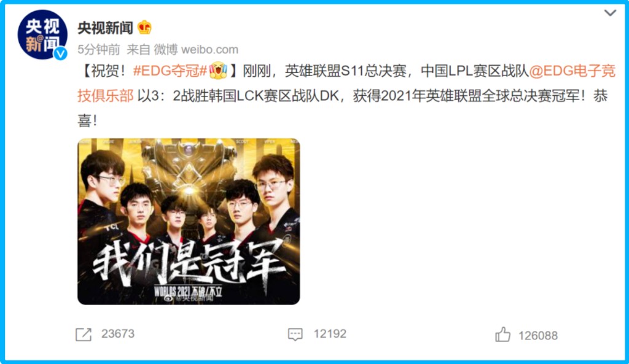The image size is (629, 364).
Task: Click the like count 126088
Action: 538,336
